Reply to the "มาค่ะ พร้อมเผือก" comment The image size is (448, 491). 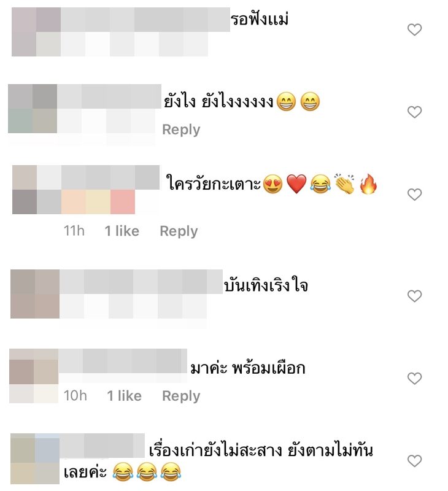(181, 396)
